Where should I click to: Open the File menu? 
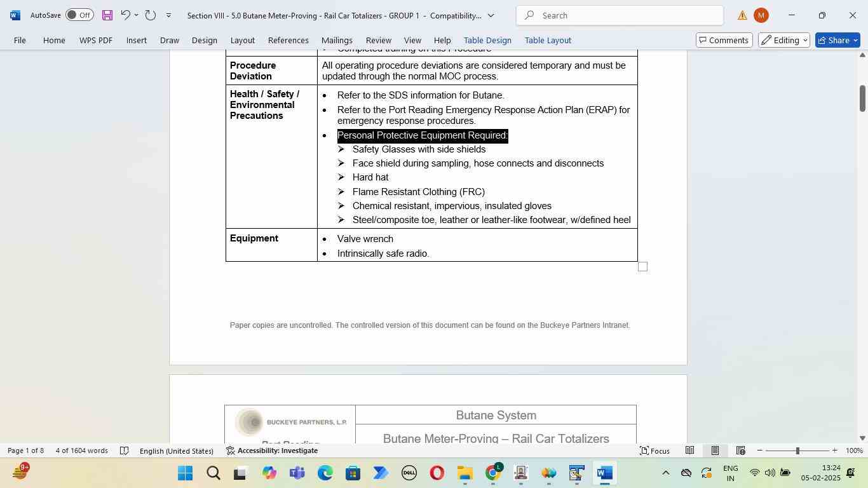(20, 40)
